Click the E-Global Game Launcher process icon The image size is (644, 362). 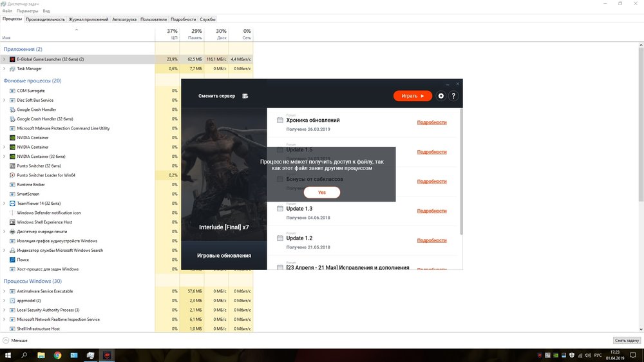click(12, 59)
